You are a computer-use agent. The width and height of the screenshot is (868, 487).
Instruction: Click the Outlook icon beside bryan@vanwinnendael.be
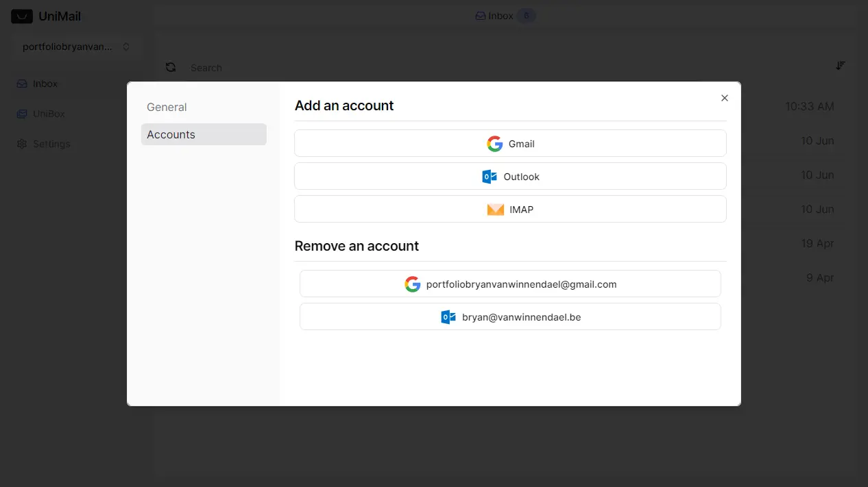click(448, 317)
